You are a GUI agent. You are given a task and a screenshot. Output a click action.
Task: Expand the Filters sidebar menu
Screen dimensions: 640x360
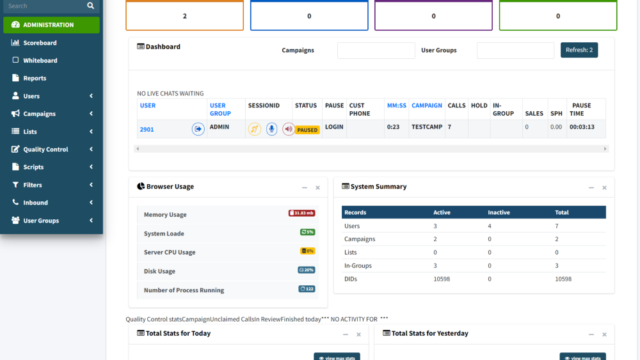51,185
